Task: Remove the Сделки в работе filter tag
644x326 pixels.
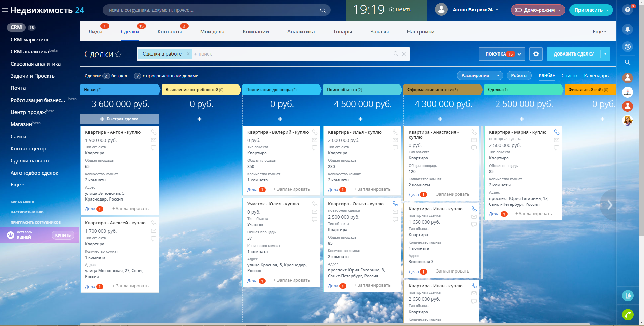Action: [x=188, y=54]
